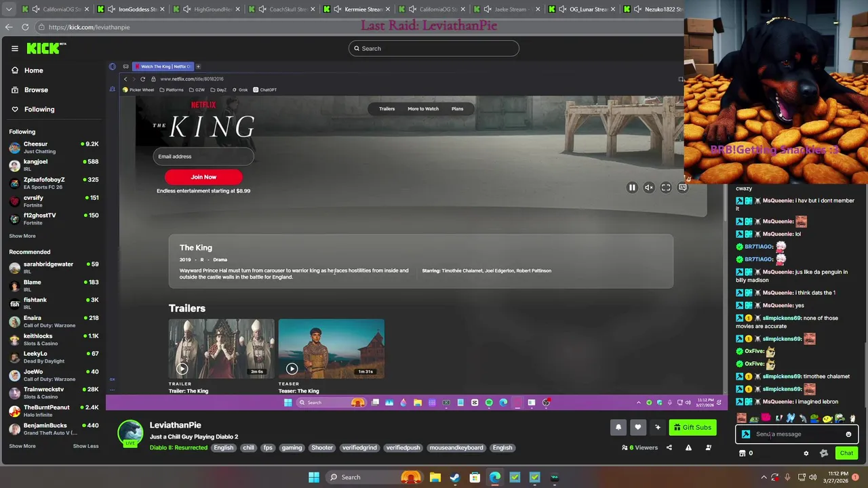Open ZpisafofoboyZ channel in sidebar
868x488 pixels.
[53, 182]
